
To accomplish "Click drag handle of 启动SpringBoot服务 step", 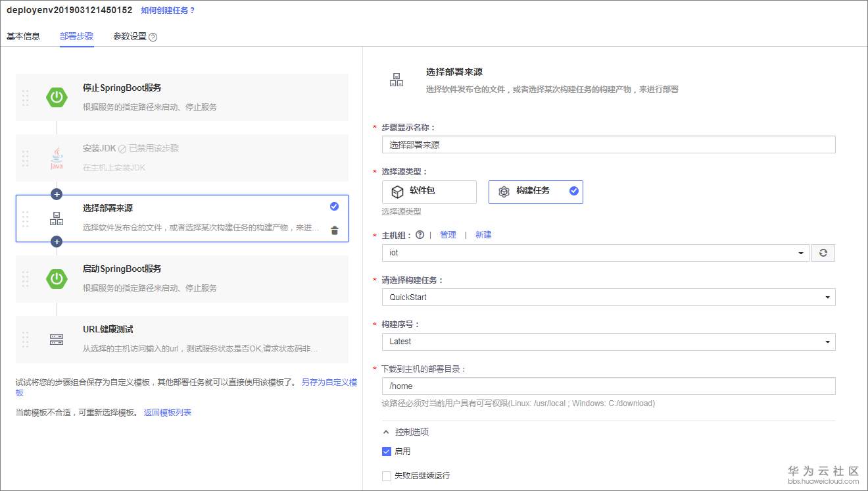I will click(x=25, y=279).
